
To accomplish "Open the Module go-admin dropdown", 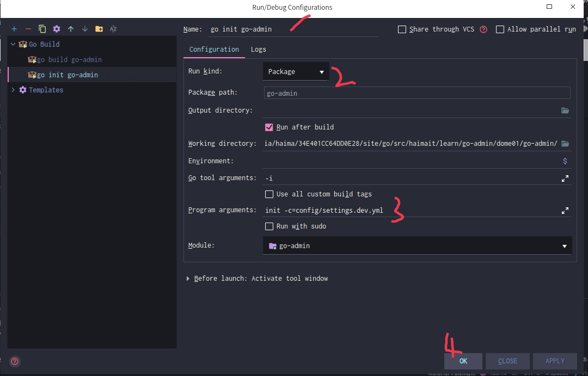I will tap(418, 246).
